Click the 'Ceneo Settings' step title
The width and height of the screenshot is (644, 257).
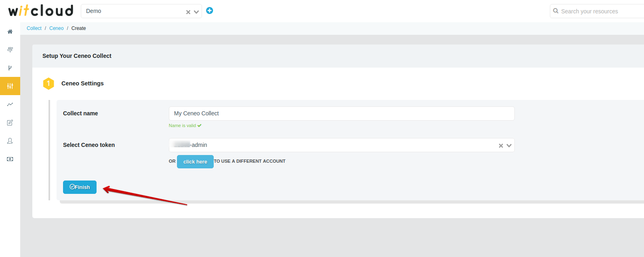coord(82,83)
